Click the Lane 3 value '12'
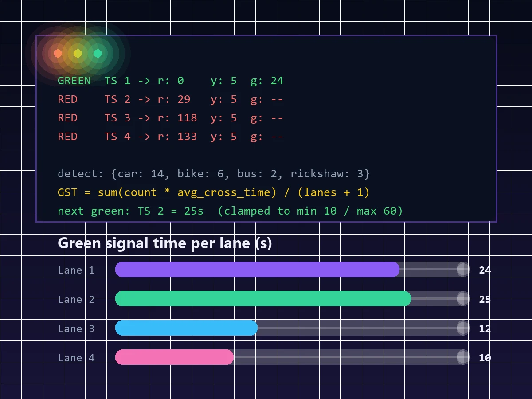The width and height of the screenshot is (532, 399). click(485, 329)
